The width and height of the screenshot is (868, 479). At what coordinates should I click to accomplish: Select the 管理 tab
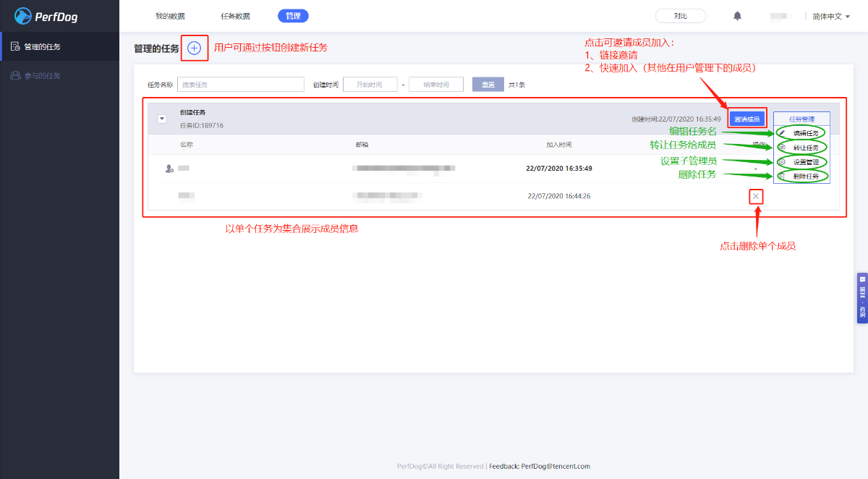click(x=293, y=16)
